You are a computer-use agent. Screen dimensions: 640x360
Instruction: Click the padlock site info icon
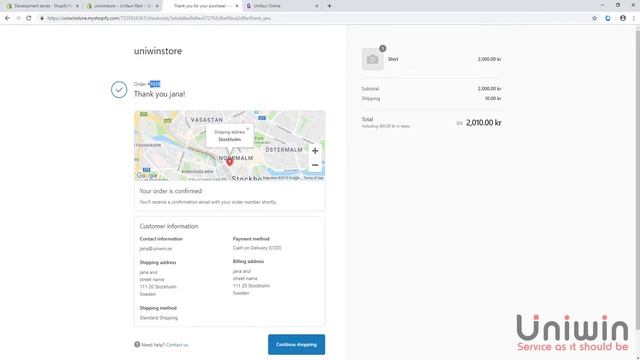coord(42,18)
